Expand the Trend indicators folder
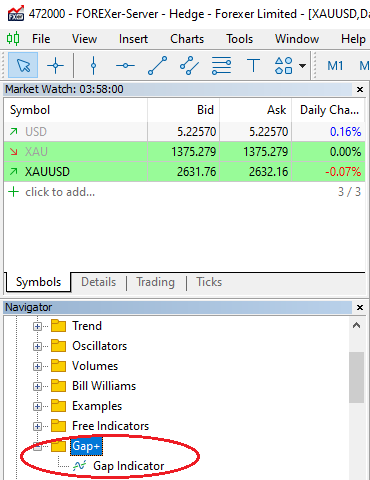370x480 pixels. coord(37,326)
